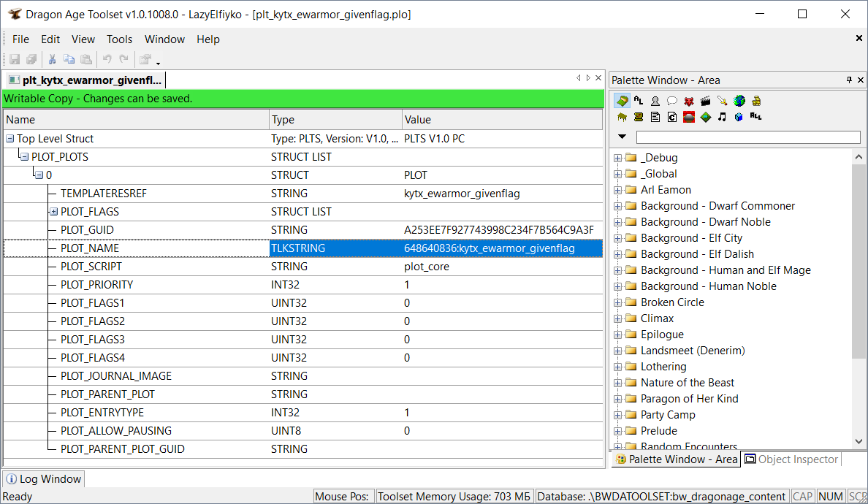Select the Area palette icon
The width and height of the screenshot is (868, 504).
tap(622, 101)
